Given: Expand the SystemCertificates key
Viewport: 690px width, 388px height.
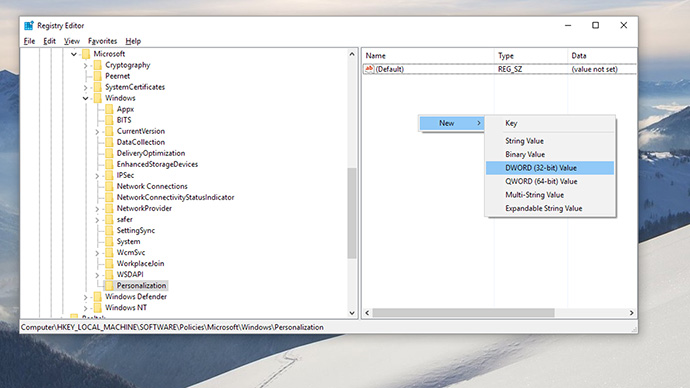Looking at the screenshot, I should coord(85,88).
